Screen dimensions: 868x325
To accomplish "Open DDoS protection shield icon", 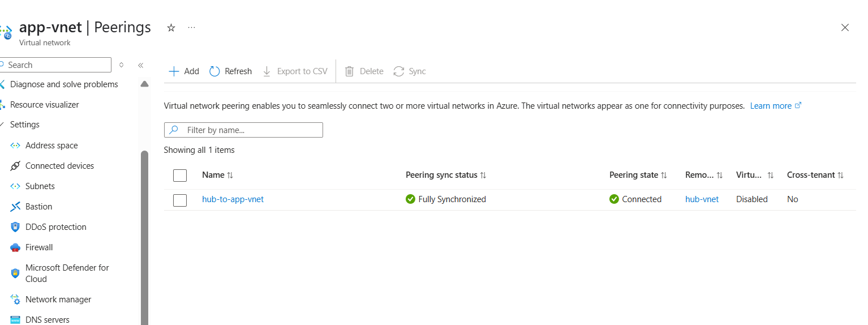I will coord(15,227).
